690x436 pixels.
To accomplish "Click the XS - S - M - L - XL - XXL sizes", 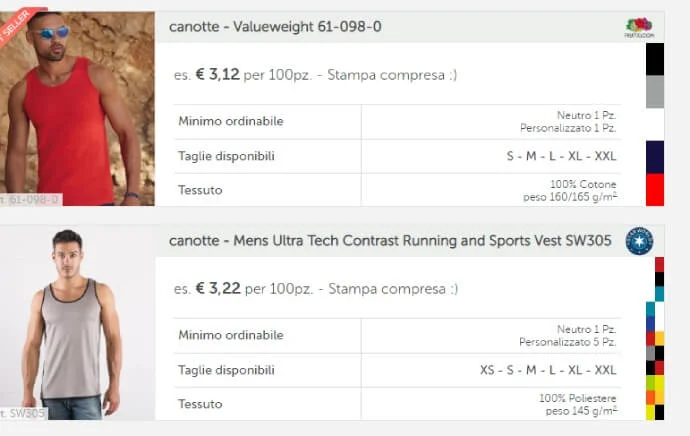I will point(548,370).
